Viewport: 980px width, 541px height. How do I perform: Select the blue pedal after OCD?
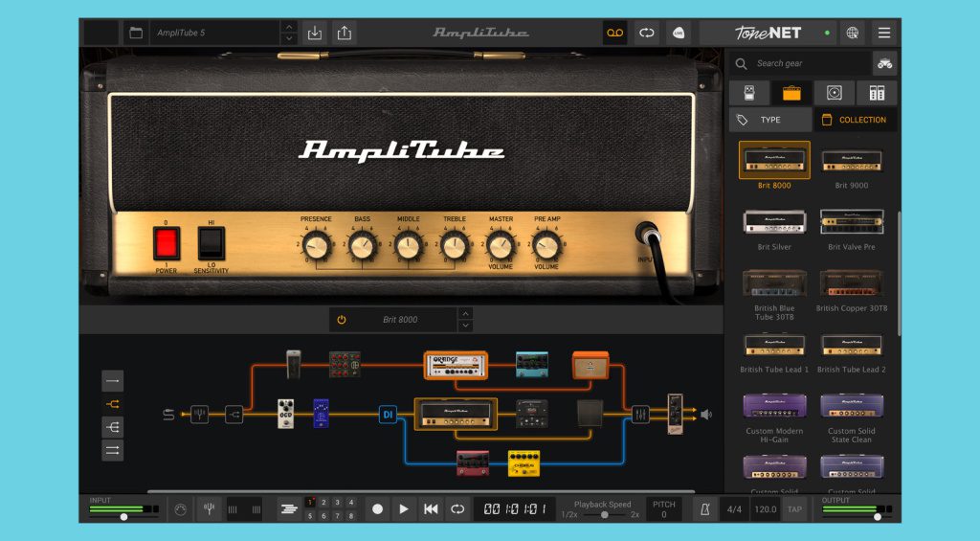(x=321, y=414)
